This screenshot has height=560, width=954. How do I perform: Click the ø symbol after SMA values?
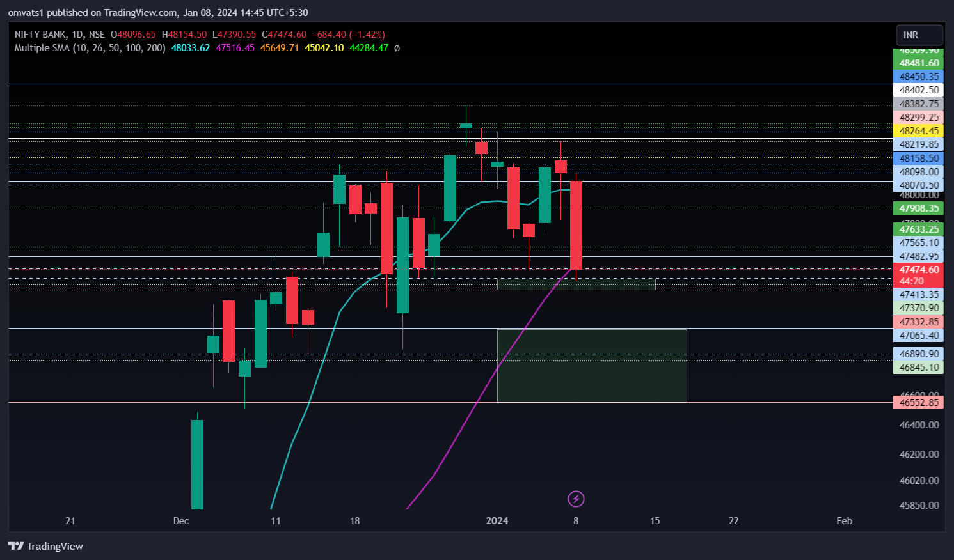[x=397, y=48]
